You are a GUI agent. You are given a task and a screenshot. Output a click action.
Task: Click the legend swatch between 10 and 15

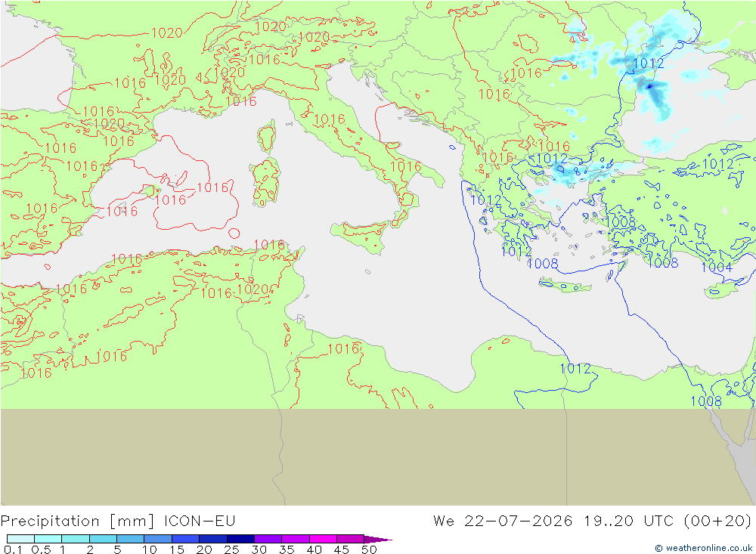(158, 539)
